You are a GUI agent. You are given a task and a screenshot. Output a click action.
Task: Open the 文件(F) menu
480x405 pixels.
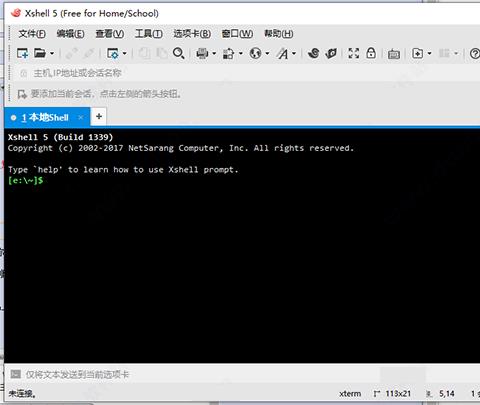pos(32,34)
